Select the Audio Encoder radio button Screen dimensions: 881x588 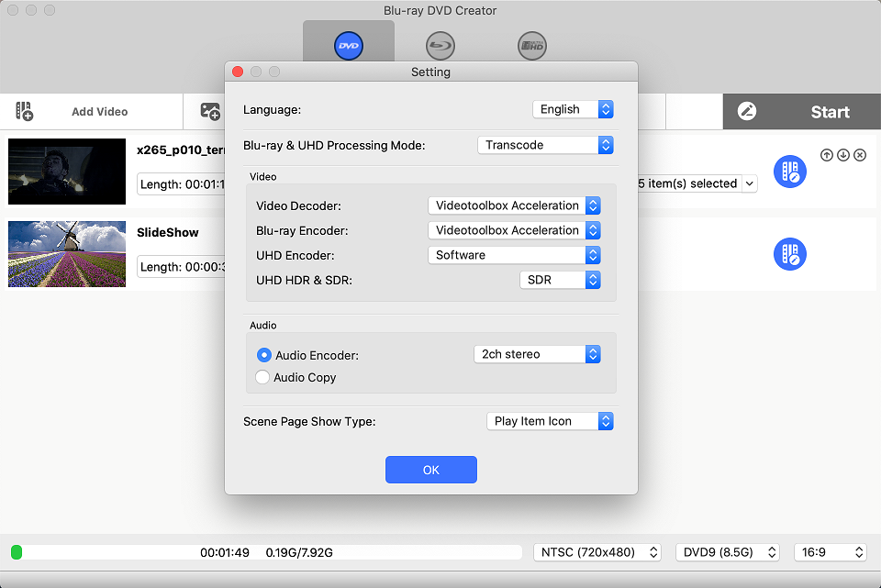264,355
